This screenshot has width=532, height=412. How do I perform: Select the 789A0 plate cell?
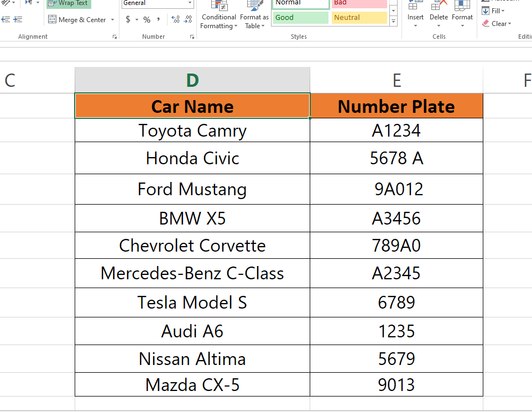[397, 246]
